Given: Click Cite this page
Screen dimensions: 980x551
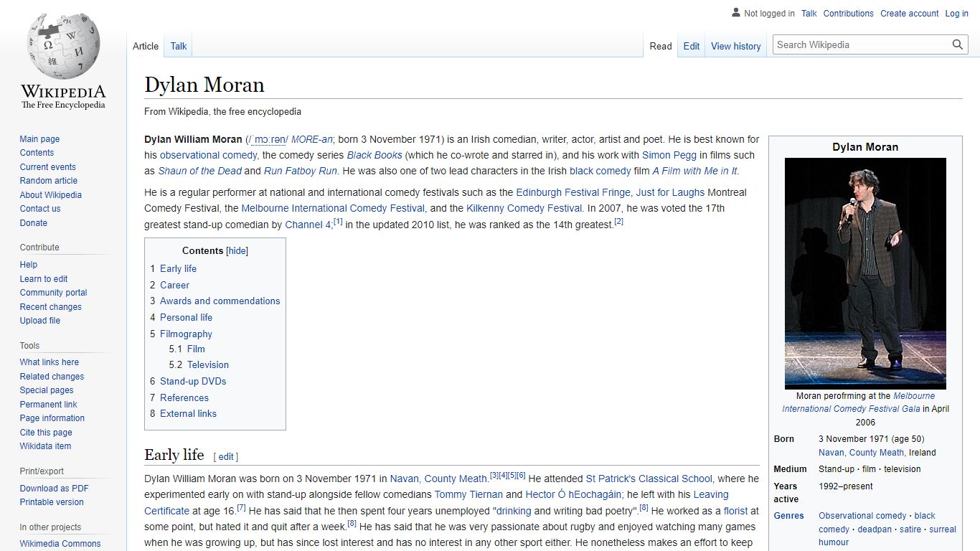Looking at the screenshot, I should [x=46, y=433].
